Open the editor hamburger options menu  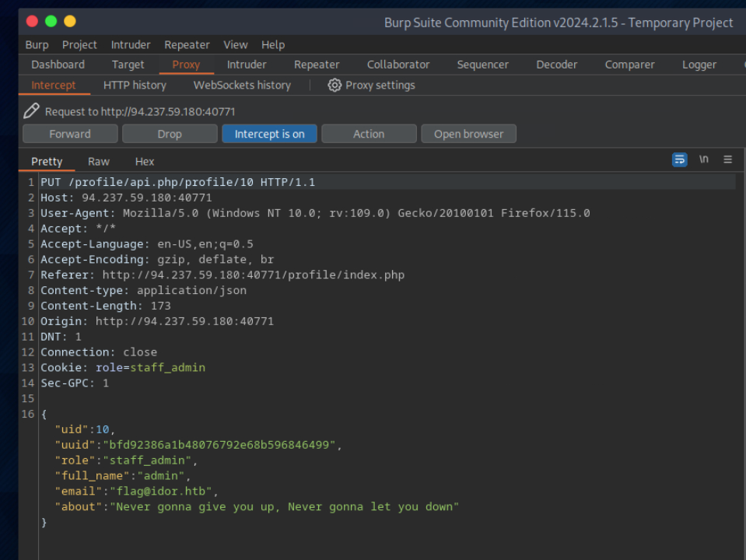tap(728, 159)
